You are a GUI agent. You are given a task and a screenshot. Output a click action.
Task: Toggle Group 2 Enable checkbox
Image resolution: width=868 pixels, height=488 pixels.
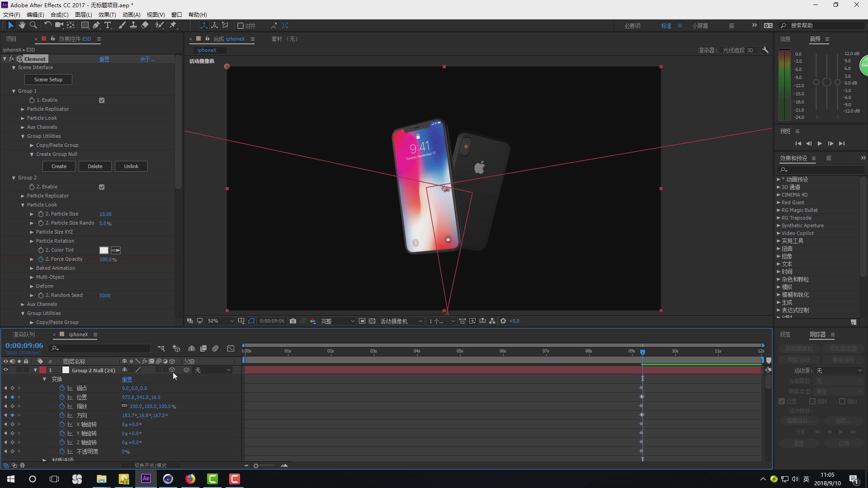coord(102,187)
